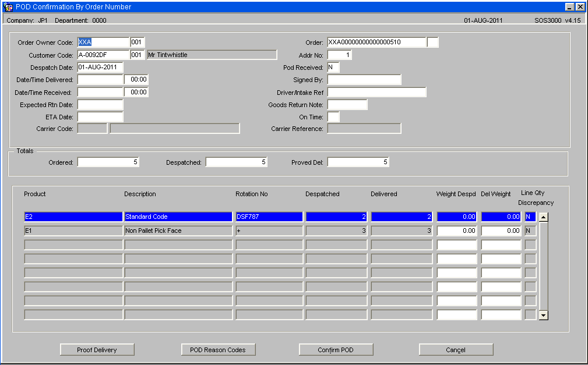The width and height of the screenshot is (588, 365).
Task: Click Del Weight field for product E1
Action: coord(501,231)
